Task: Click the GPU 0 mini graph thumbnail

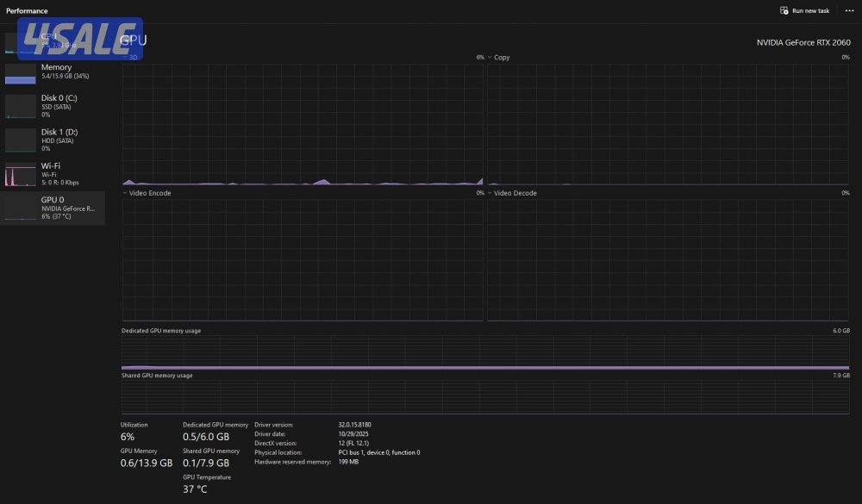Action: pyautogui.click(x=21, y=208)
